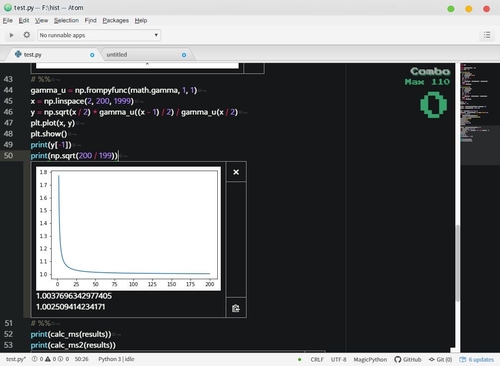Open the No runnable apps dropdown
This screenshot has height=366, width=500.
point(99,35)
